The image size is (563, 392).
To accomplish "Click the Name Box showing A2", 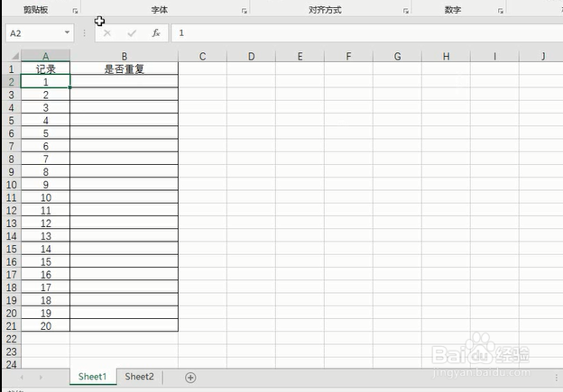I will pyautogui.click(x=34, y=33).
